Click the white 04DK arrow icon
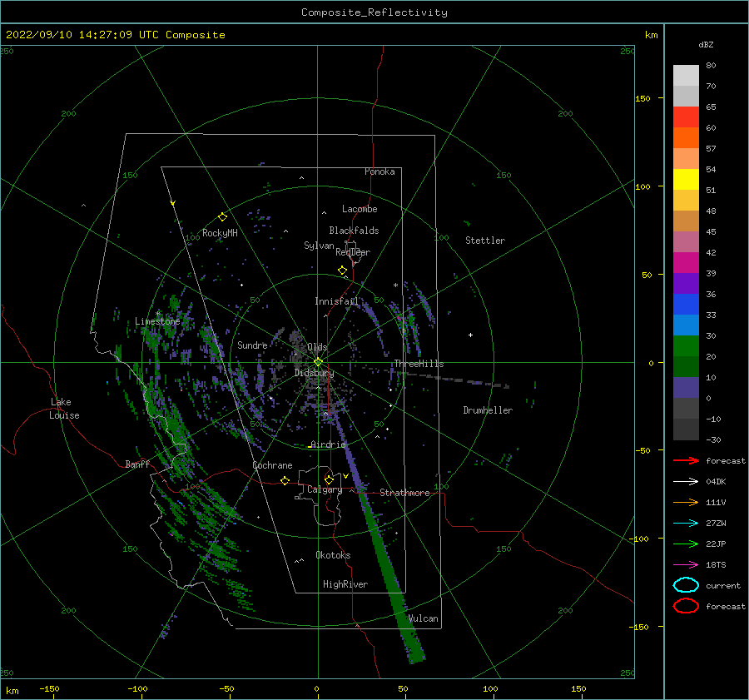The image size is (749, 700). click(x=686, y=482)
